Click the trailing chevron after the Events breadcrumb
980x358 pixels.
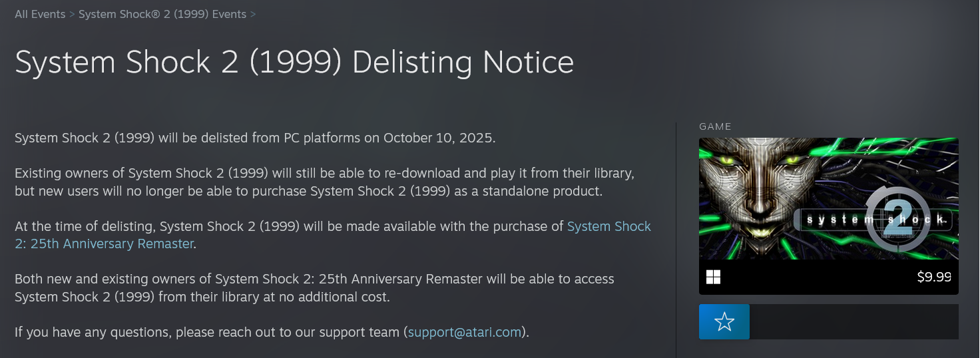[x=253, y=14]
